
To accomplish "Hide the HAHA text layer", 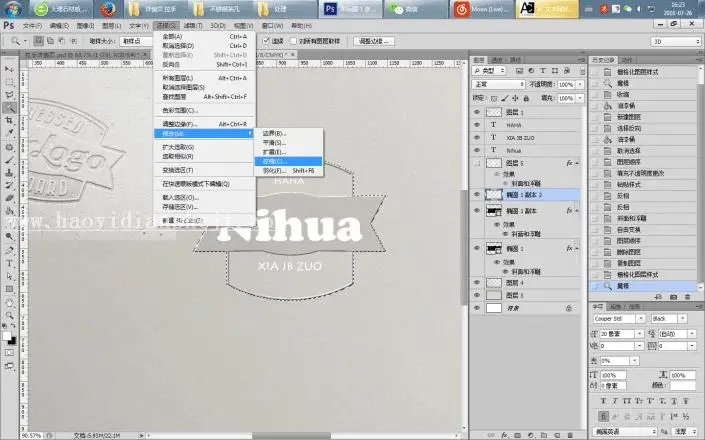I will pyautogui.click(x=477, y=124).
